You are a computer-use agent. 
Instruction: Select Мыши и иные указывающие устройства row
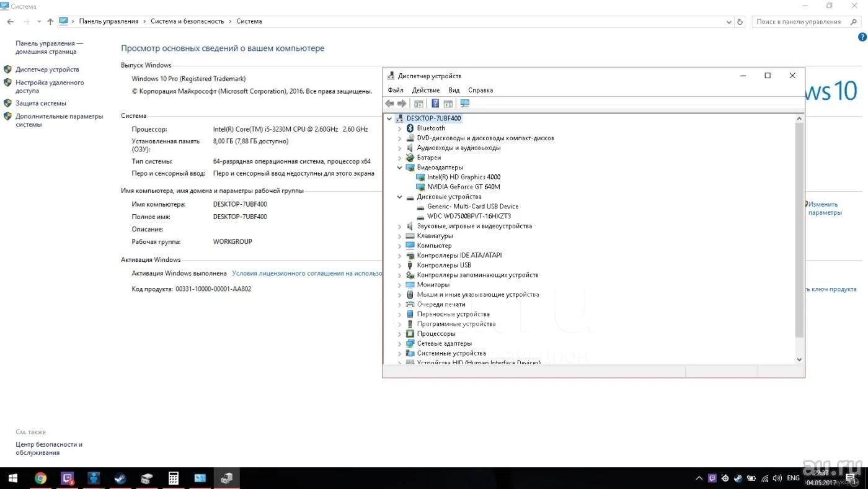[478, 295]
